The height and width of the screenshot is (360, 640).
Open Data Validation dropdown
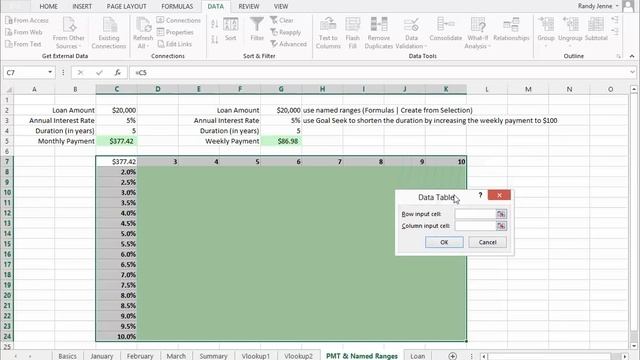coord(411,33)
